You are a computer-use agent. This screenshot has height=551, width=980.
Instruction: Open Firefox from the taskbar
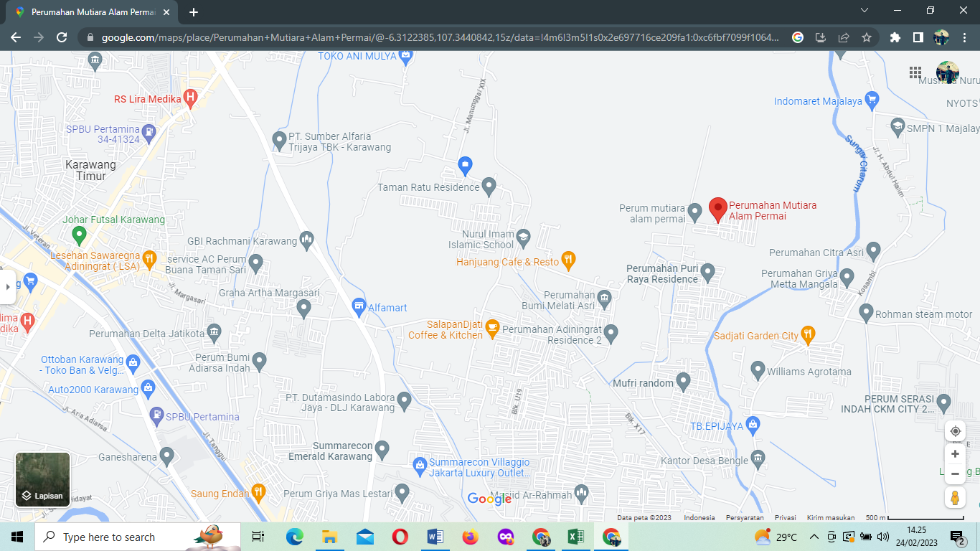click(471, 537)
